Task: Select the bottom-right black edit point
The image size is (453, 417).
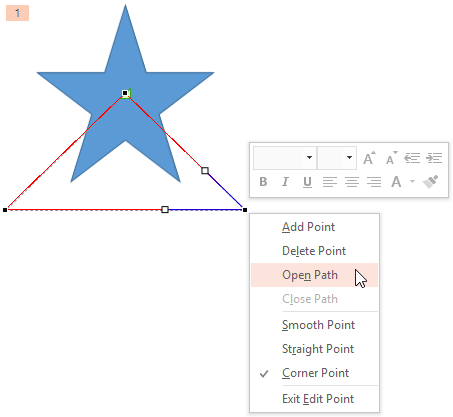Action: point(245,210)
